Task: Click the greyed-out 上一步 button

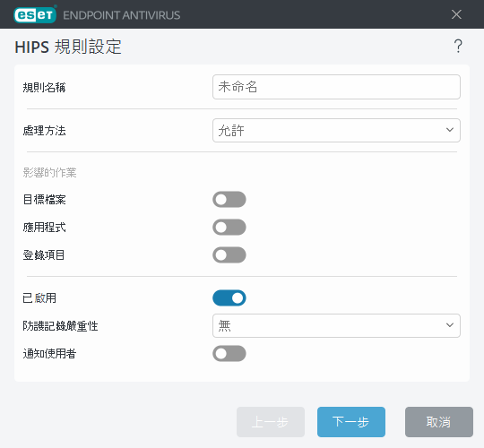Action: click(271, 422)
